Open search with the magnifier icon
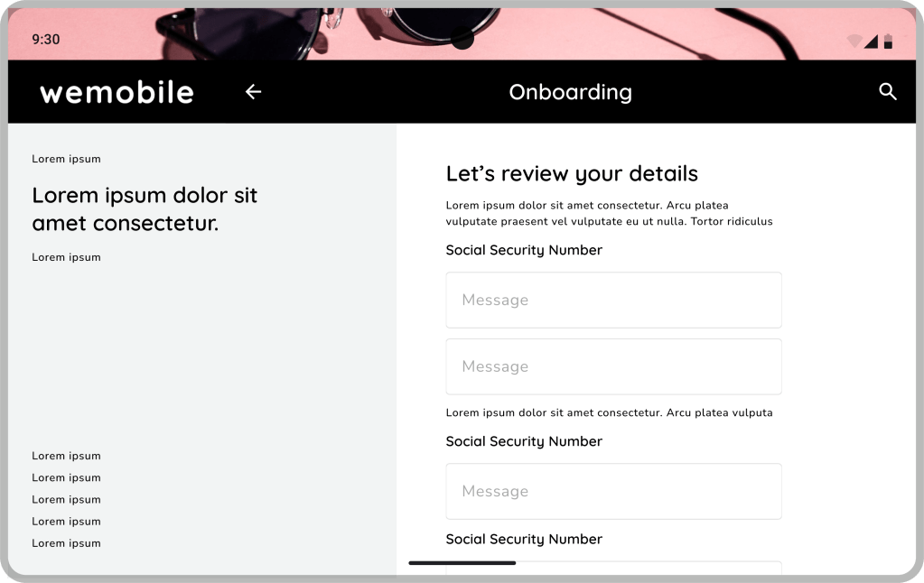The image size is (924, 583). pyautogui.click(x=888, y=92)
